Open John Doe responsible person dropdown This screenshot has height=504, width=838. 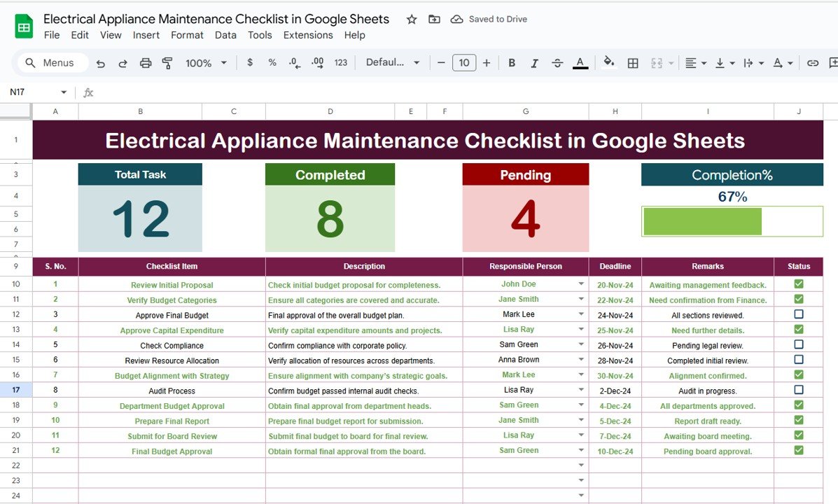(581, 284)
